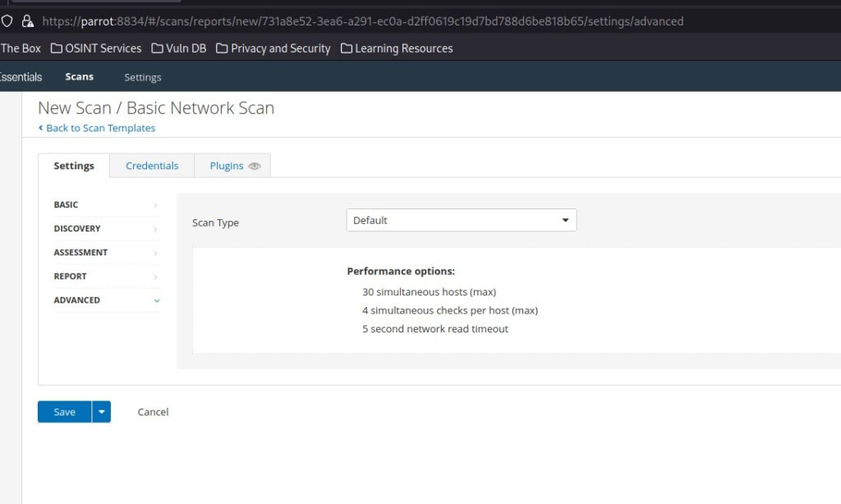841x504 pixels.
Task: Click the shield tracking protection icon
Action: coord(7,21)
